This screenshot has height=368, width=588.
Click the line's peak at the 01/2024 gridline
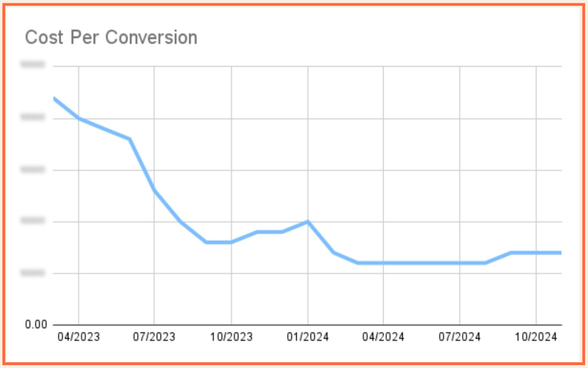point(308,222)
